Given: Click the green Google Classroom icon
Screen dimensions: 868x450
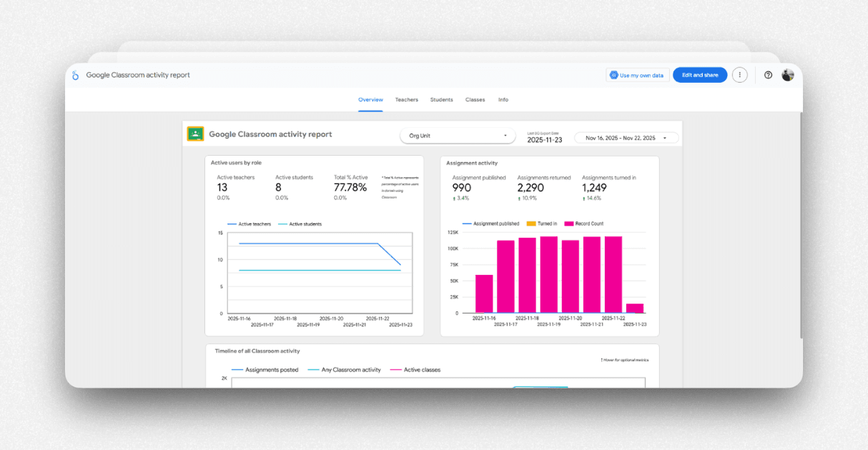Looking at the screenshot, I should (x=194, y=133).
